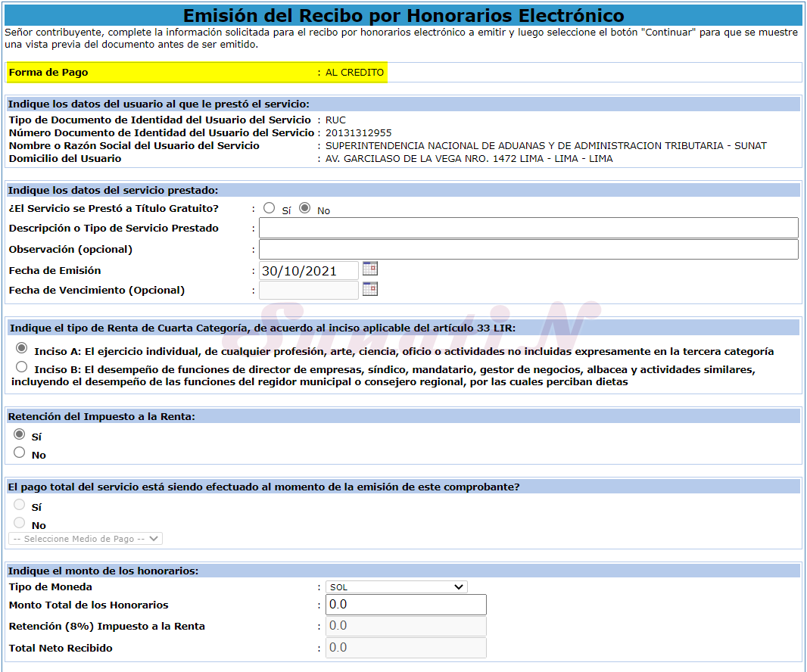The image size is (807, 672).
Task: Click the Fecha de Vencimiento date field
Action: (x=309, y=291)
